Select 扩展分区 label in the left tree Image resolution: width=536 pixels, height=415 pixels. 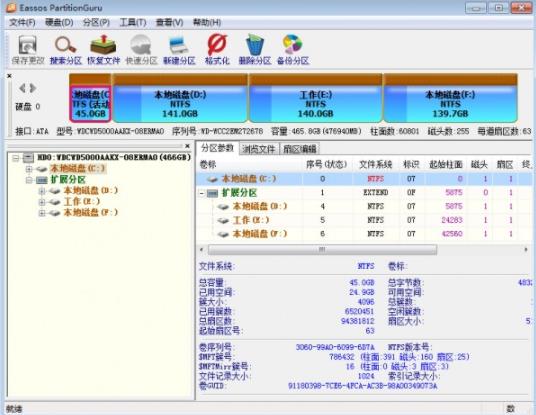pos(68,179)
